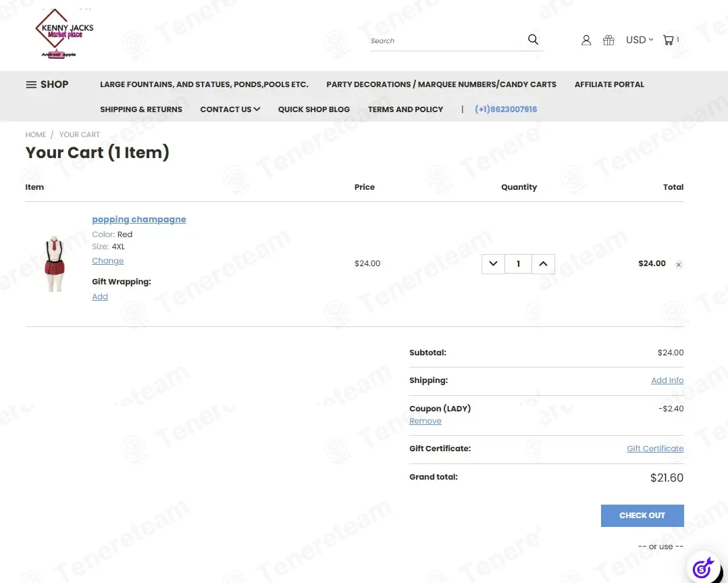The width and height of the screenshot is (728, 583).
Task: Click the Grand total $21.60 amount
Action: click(667, 478)
